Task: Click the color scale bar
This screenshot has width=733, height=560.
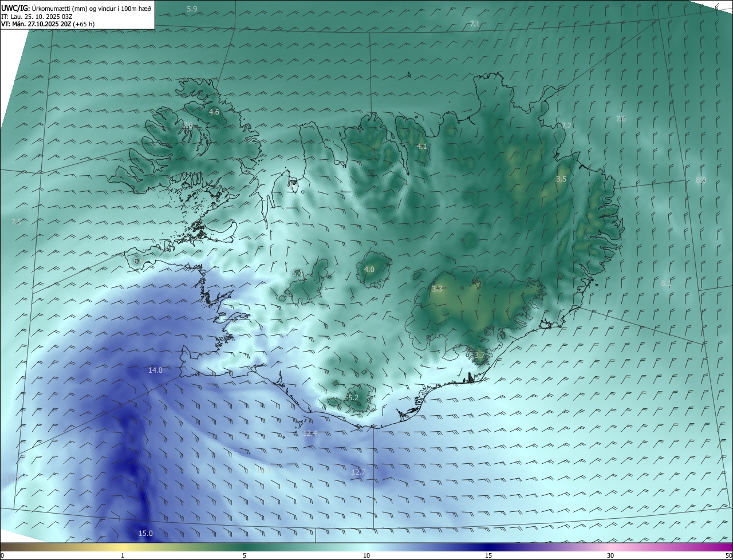Action: pos(366,547)
